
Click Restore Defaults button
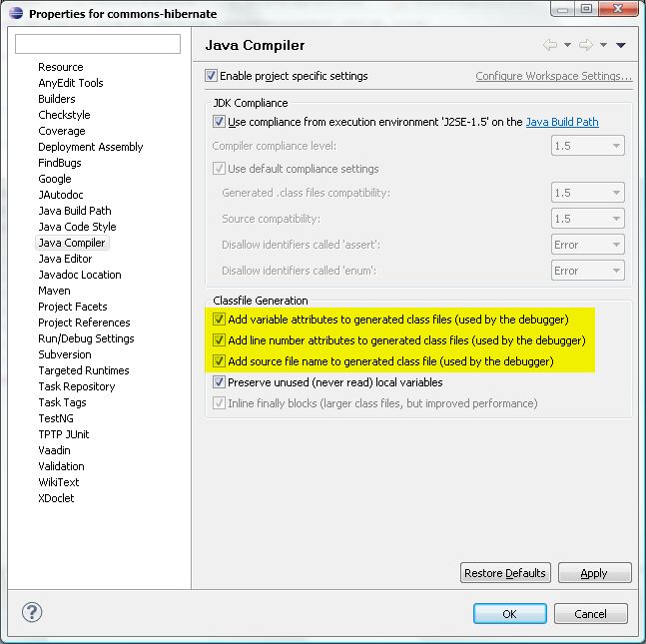point(505,573)
